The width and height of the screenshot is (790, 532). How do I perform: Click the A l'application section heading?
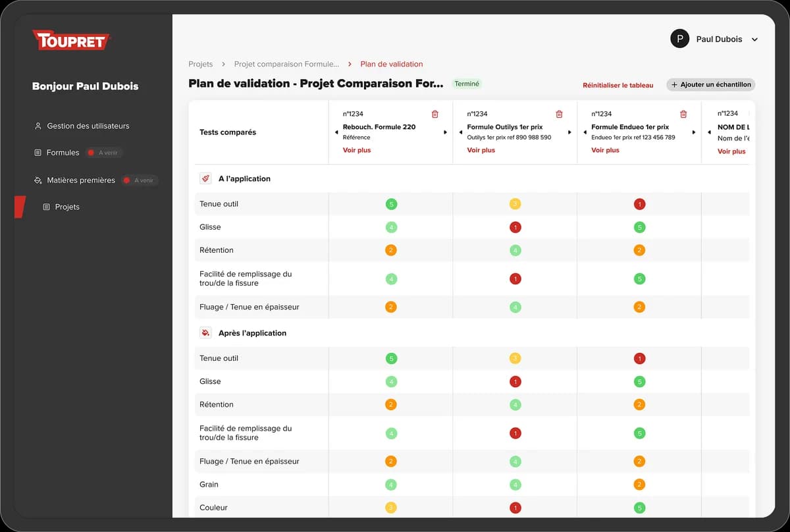pos(244,178)
